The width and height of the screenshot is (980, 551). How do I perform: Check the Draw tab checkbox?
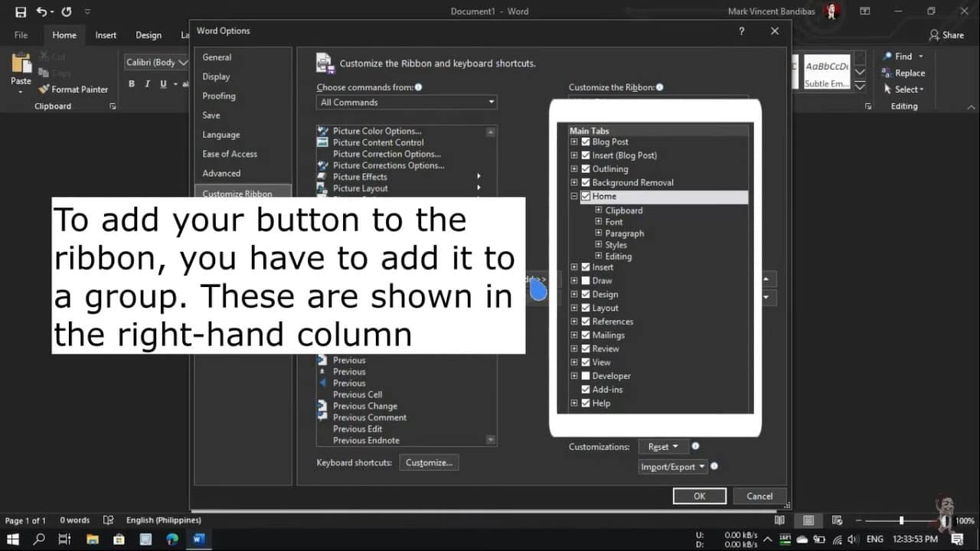pos(586,281)
